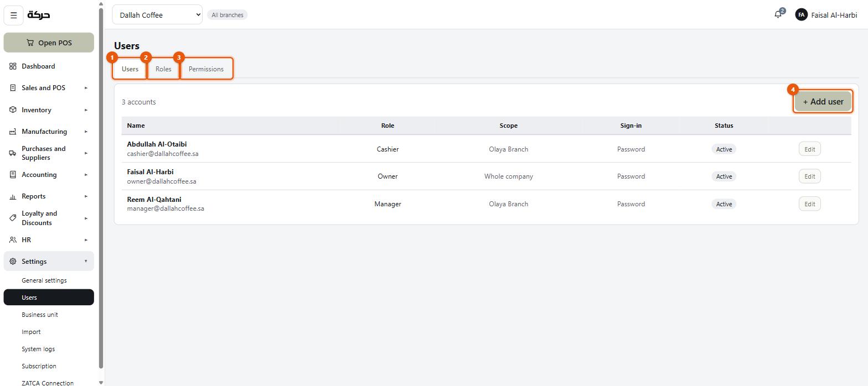The width and height of the screenshot is (868, 386).
Task: Collapse the Settings submenu arrow
Action: click(86, 262)
